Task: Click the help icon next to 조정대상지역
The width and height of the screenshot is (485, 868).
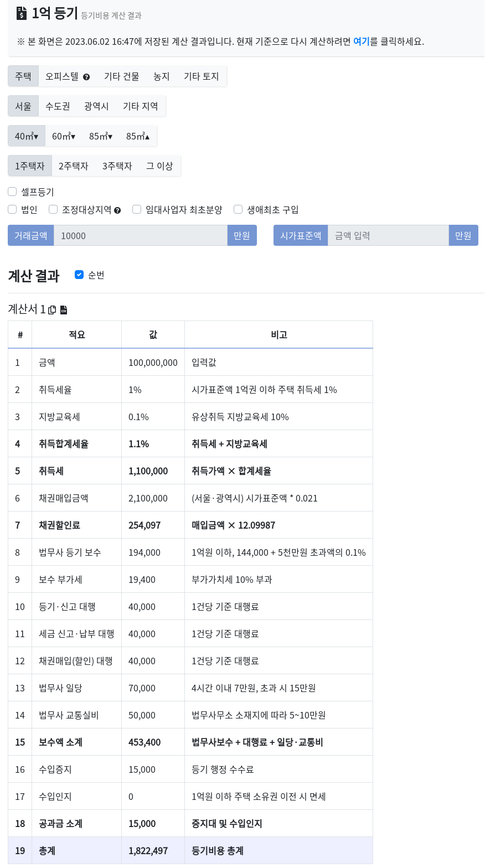Action: (117, 210)
